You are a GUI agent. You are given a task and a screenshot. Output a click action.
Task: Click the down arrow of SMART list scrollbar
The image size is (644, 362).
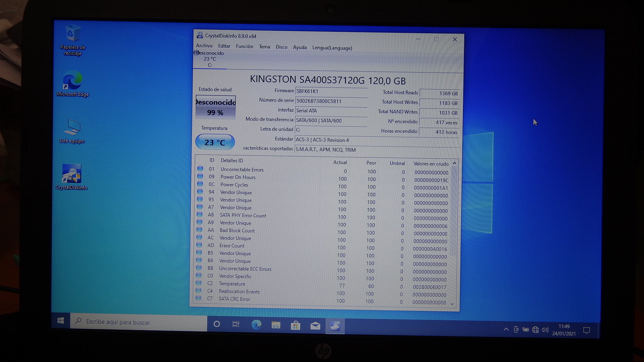click(452, 304)
